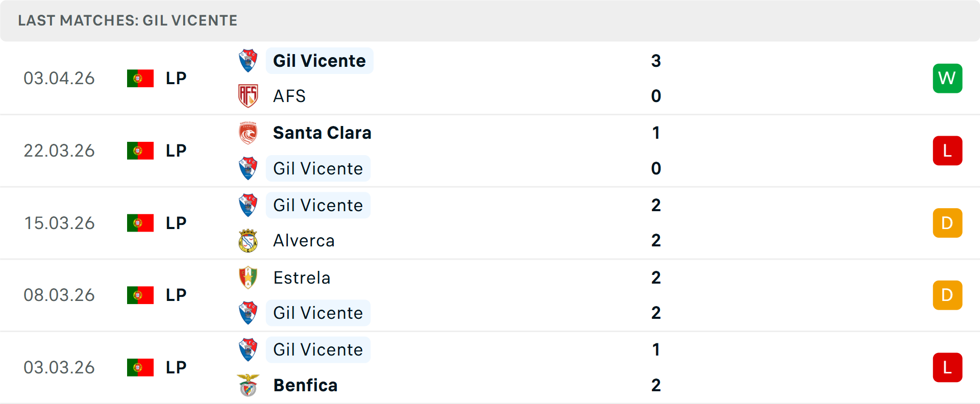This screenshot has height=404, width=980.
Task: Select the AFS team name
Action: 289,96
